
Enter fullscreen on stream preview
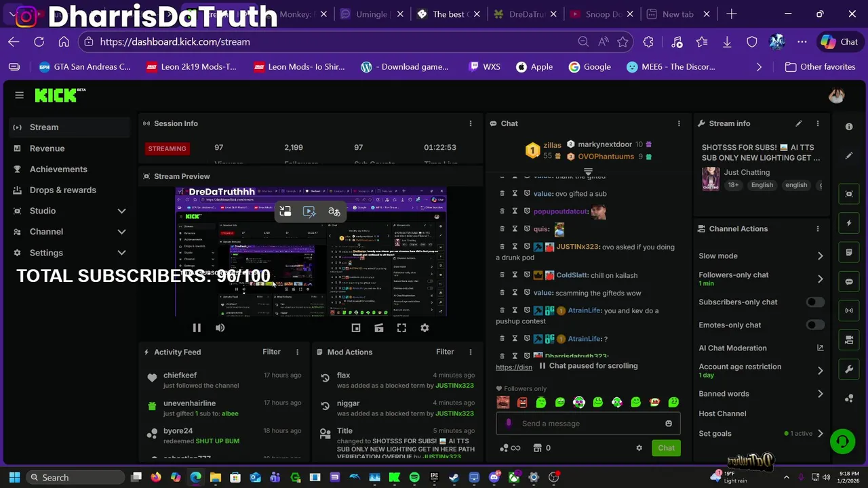pyautogui.click(x=401, y=328)
